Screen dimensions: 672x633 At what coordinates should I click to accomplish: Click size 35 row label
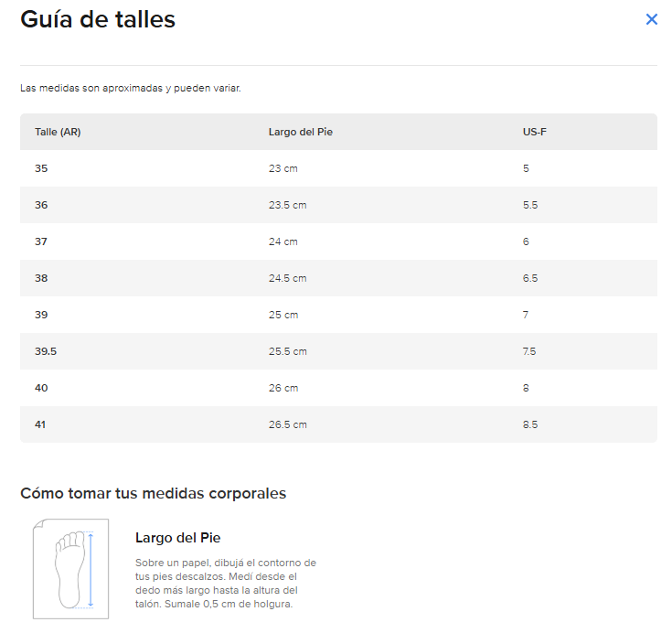41,168
